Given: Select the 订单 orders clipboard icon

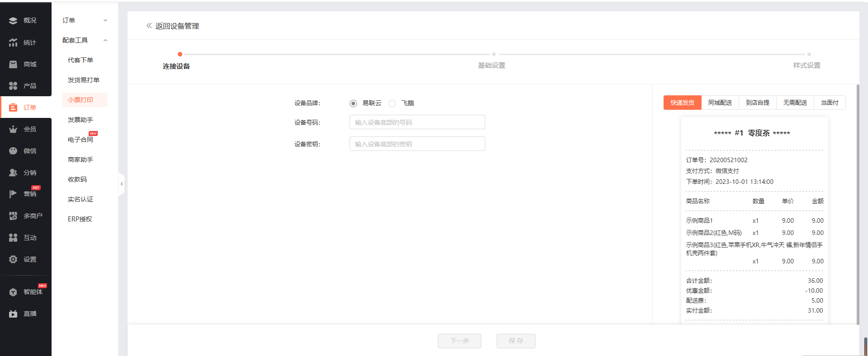Looking at the screenshot, I should pyautogui.click(x=13, y=108).
